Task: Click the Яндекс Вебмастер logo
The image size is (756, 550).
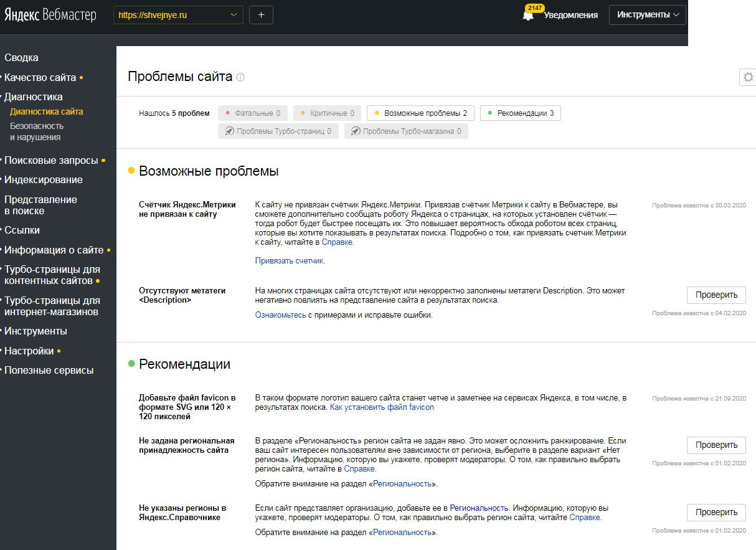Action: 51,16
